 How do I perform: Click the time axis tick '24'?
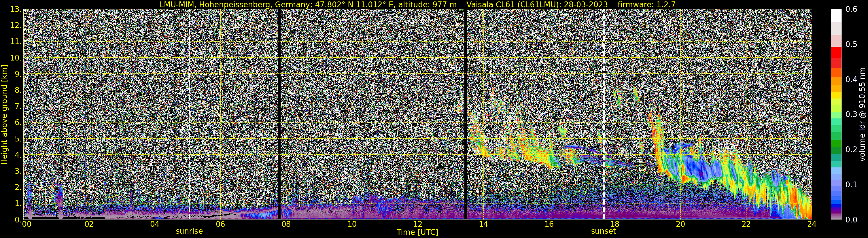(812, 224)
